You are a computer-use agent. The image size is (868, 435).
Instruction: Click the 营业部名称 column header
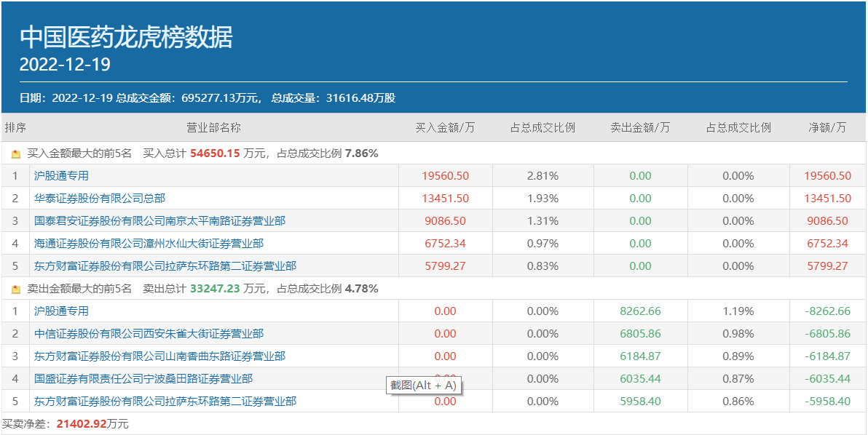[x=213, y=128]
